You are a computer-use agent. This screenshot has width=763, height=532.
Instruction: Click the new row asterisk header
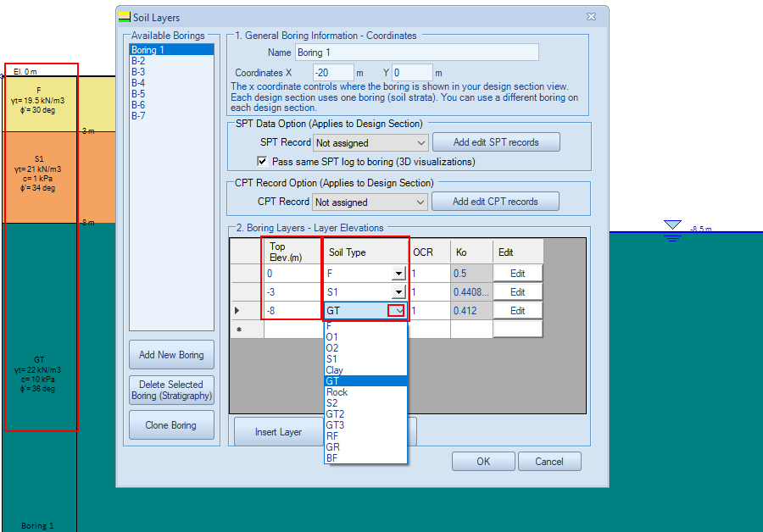point(248,330)
